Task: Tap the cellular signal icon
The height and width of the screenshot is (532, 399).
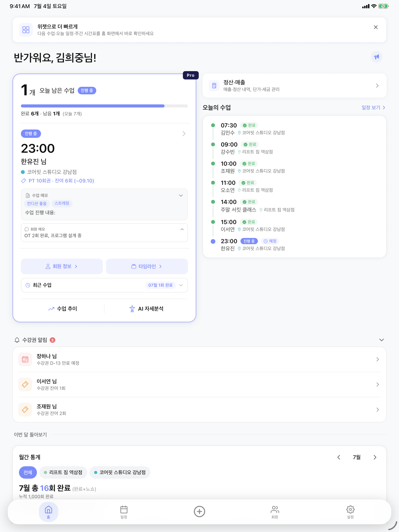Action: pyautogui.click(x=366, y=7)
